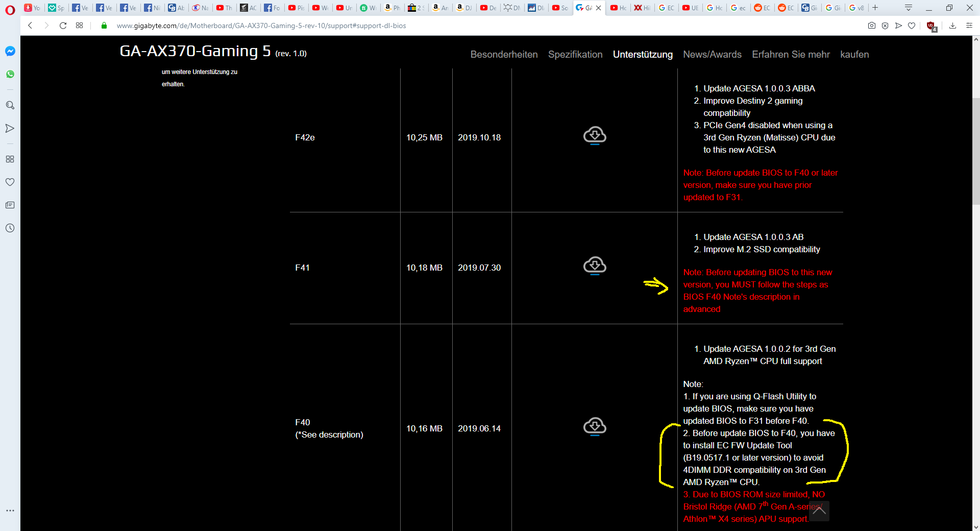The image size is (980, 531).
Task: Go back to the previous page
Action: point(30,26)
